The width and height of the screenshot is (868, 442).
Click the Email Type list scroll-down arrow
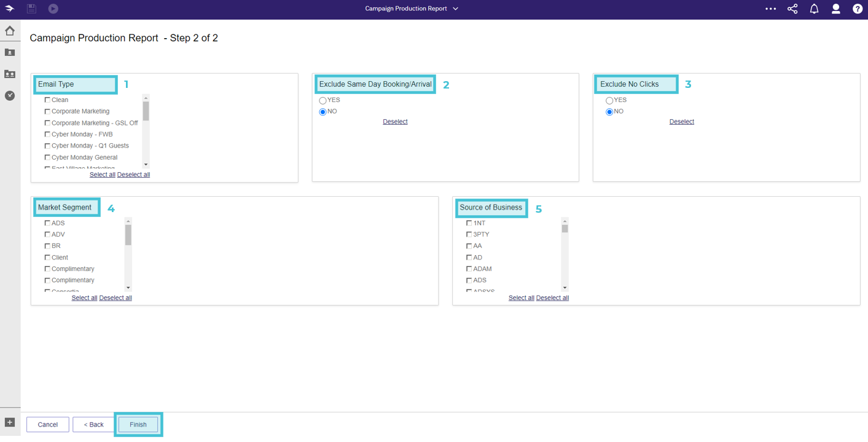pos(146,164)
